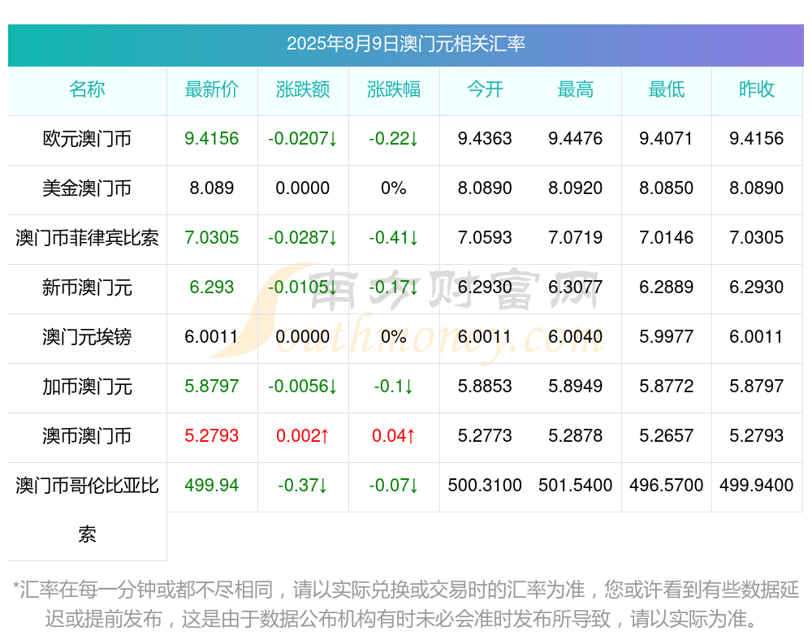Click the opening price 500.3100
The width and height of the screenshot is (812, 644).
(x=485, y=485)
